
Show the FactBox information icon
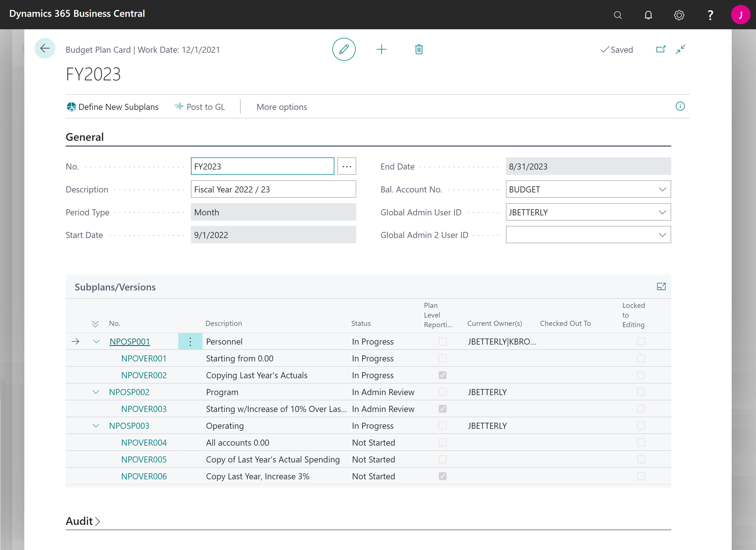point(680,106)
